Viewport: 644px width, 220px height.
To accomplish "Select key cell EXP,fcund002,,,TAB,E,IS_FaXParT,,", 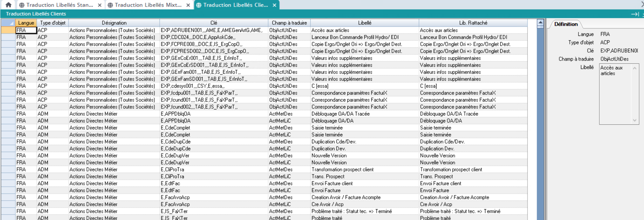I will coord(214,107).
